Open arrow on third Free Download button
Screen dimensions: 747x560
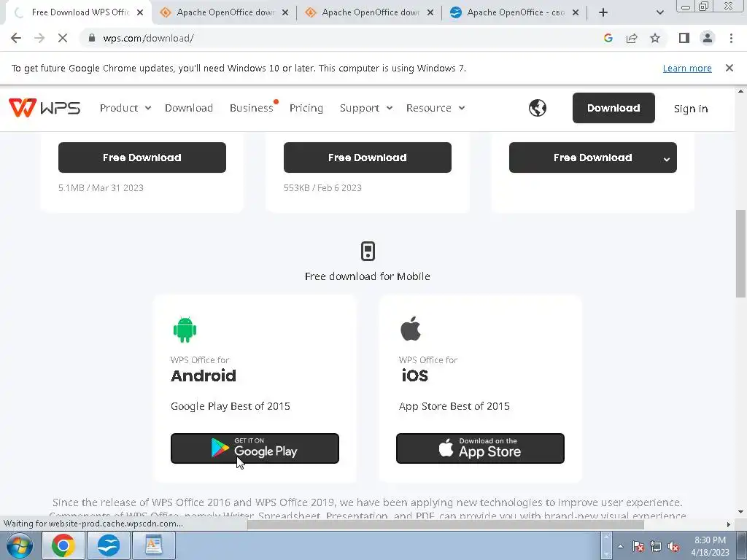tap(667, 159)
